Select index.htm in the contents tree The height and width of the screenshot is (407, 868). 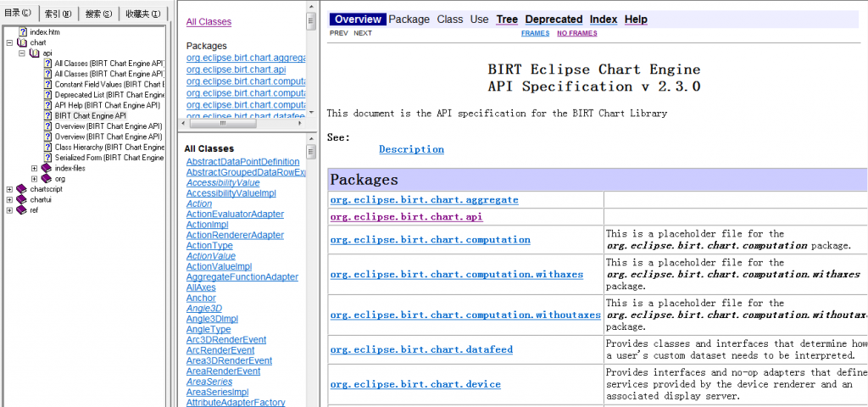(45, 32)
